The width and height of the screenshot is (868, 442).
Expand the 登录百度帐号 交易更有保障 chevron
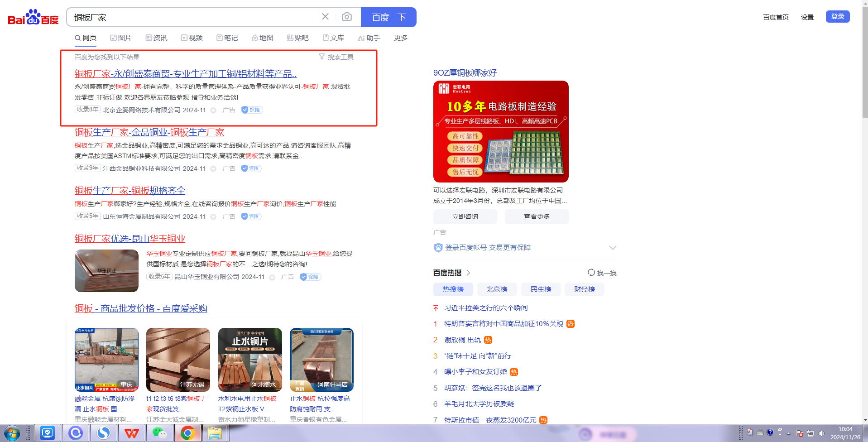coord(613,248)
